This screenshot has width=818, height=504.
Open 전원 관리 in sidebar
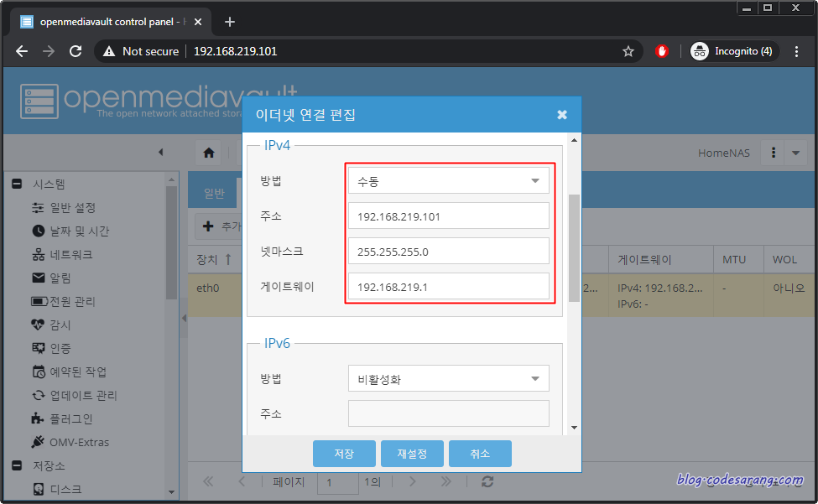coord(72,302)
